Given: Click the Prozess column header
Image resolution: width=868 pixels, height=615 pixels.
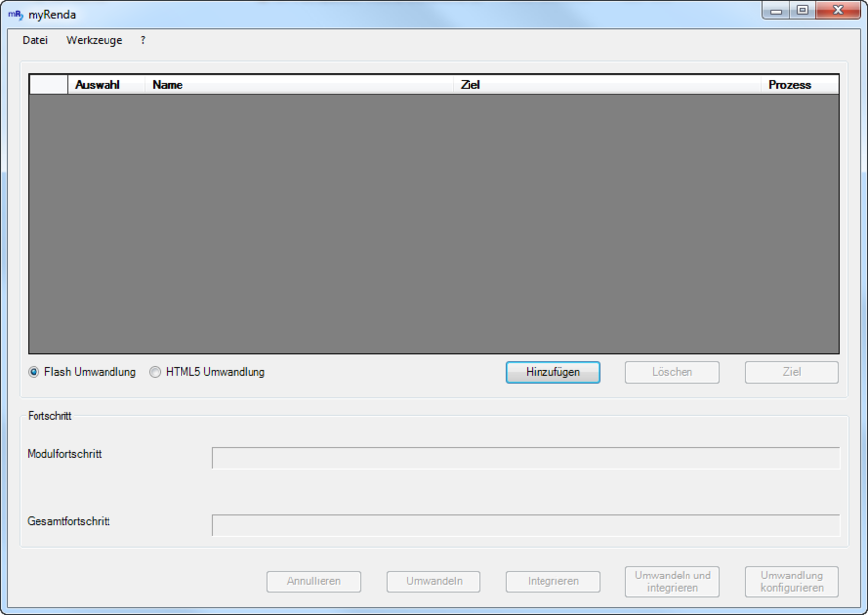Looking at the screenshot, I should click(799, 85).
